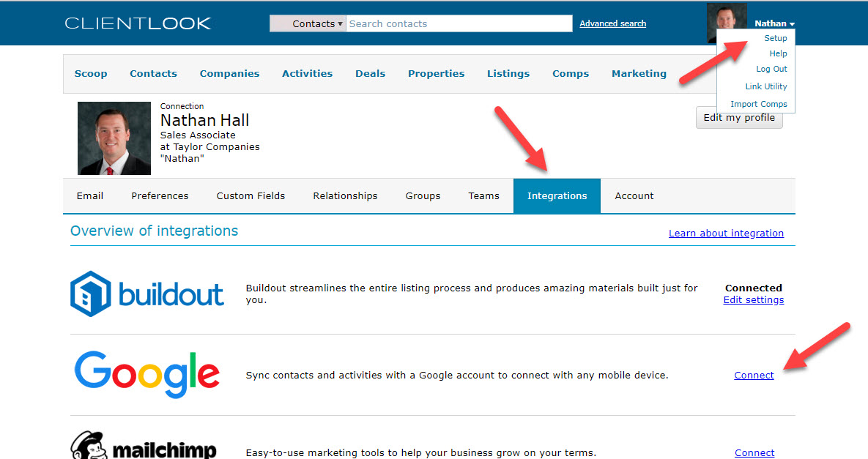This screenshot has width=868, height=459.
Task: Choose Setup from the user menu
Action: click(x=776, y=38)
